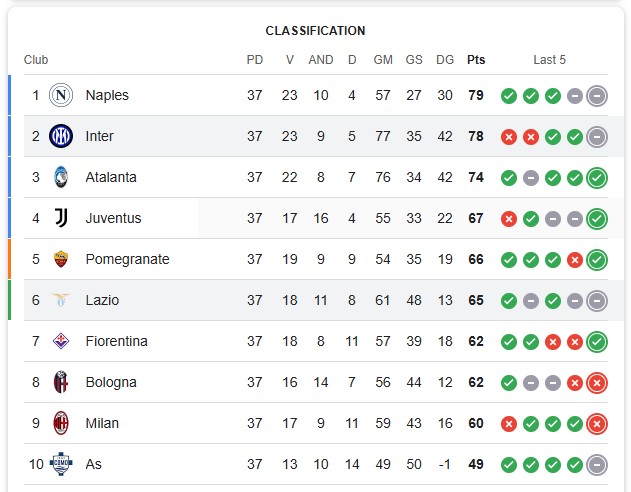This screenshot has height=492, width=631.
Task: Click the Juventus club logo
Action: coord(61,218)
